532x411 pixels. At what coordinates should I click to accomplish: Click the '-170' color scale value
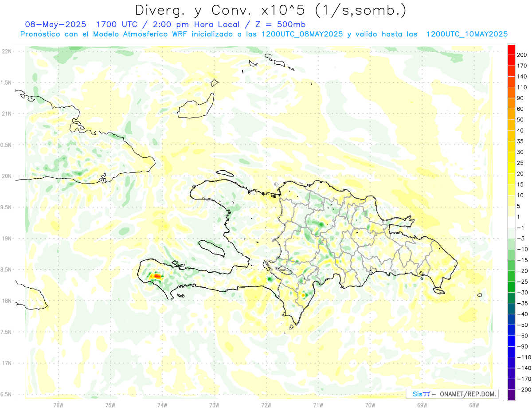click(523, 379)
